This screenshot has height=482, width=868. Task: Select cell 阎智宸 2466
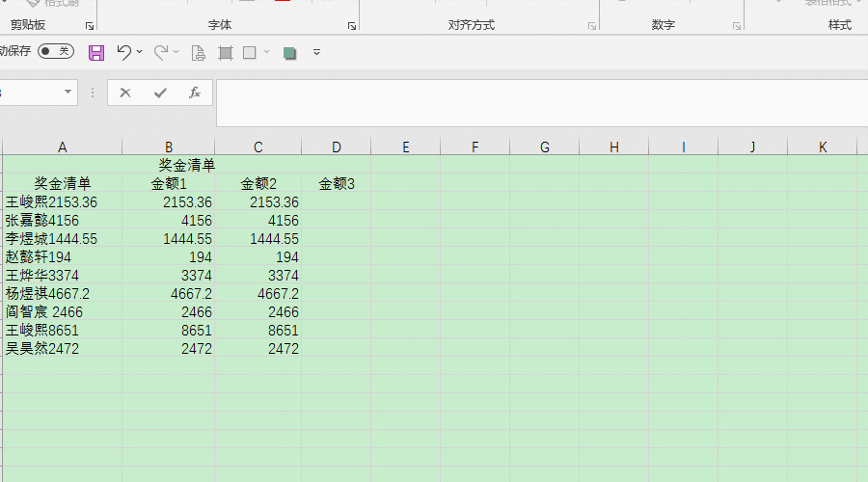(x=63, y=311)
